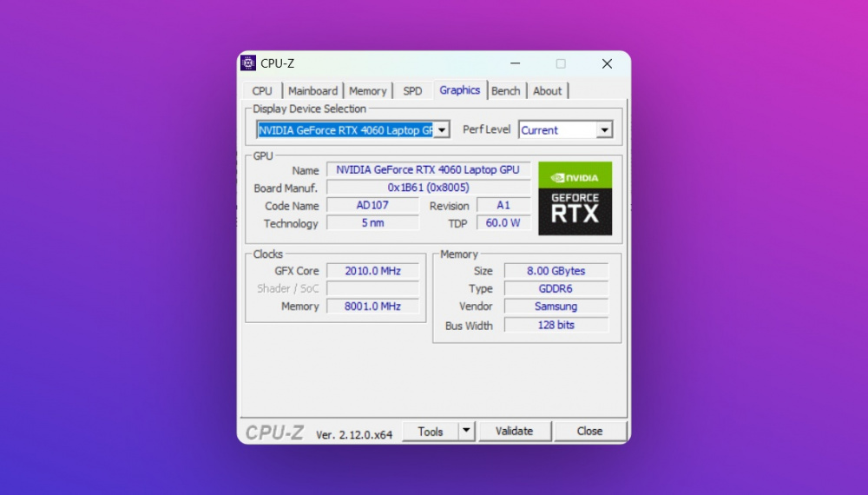Click the CPU-Z app icon in title bar

[x=248, y=63]
